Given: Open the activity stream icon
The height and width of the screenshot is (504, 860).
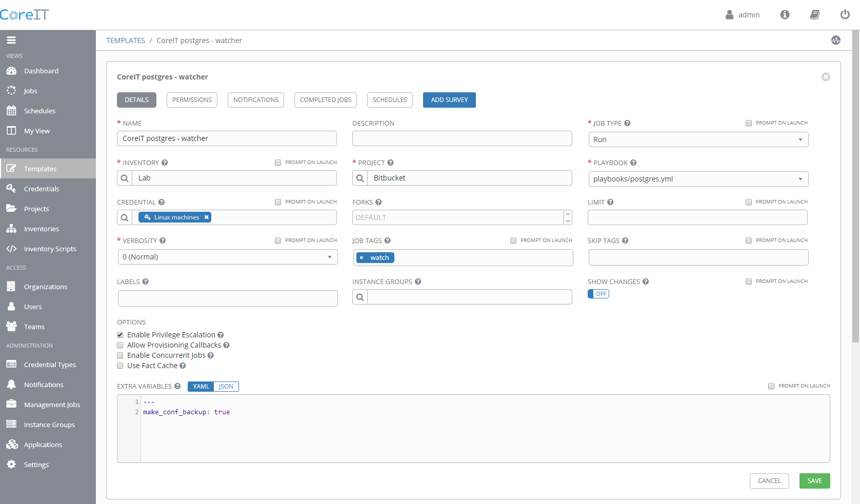Looking at the screenshot, I should click(836, 40).
